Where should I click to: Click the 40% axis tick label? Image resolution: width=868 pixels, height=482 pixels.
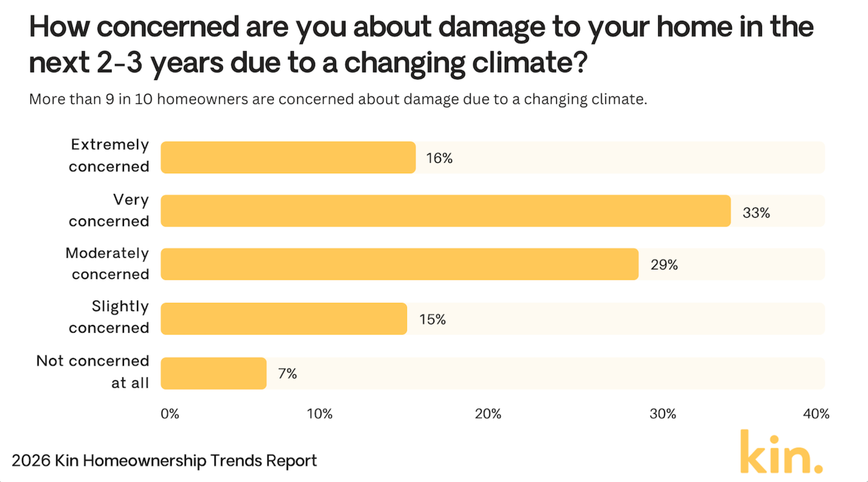(816, 414)
